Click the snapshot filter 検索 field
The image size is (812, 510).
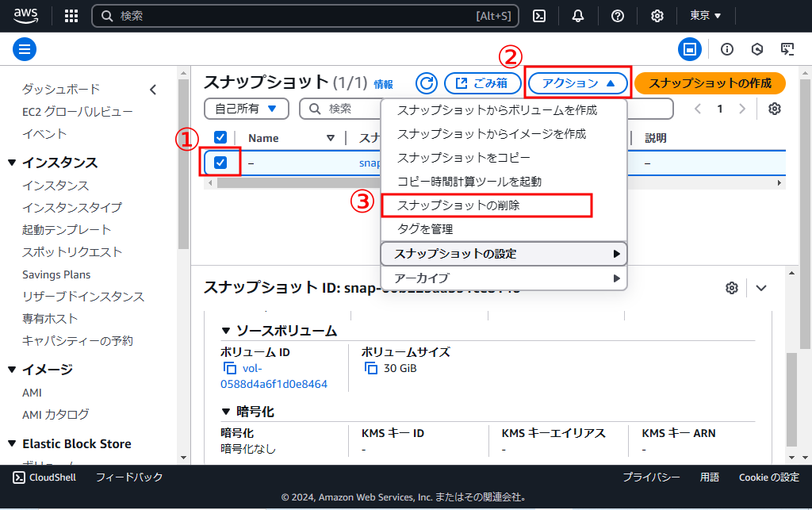[341, 109]
